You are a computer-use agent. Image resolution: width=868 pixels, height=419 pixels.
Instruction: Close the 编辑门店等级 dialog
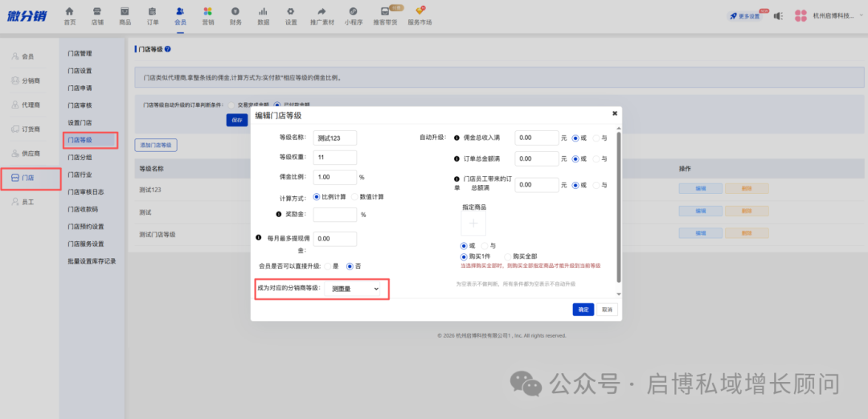point(615,113)
